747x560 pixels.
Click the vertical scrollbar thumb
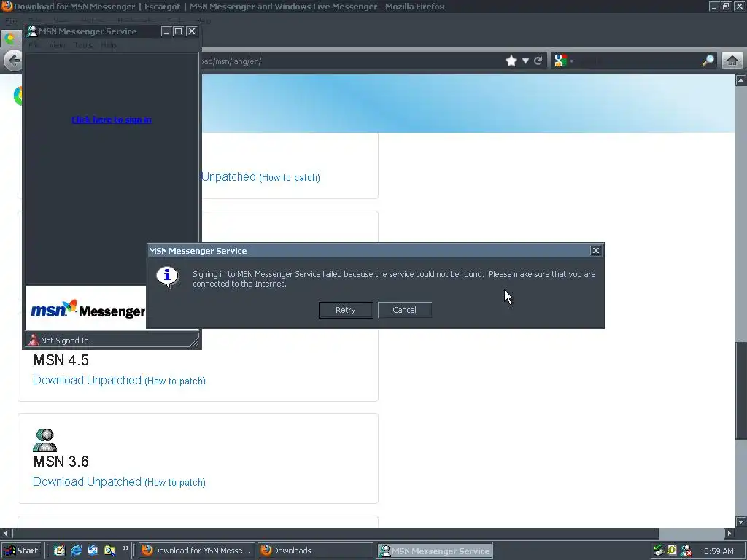[x=741, y=391]
